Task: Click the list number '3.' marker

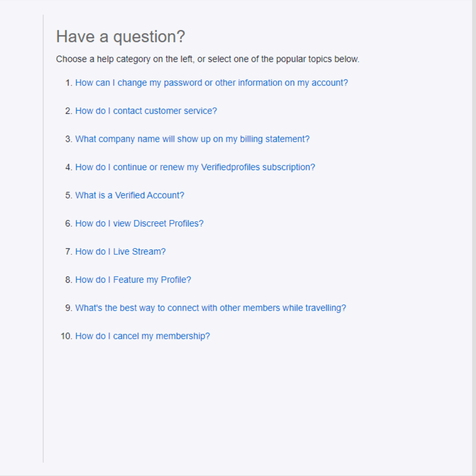Action: point(69,139)
